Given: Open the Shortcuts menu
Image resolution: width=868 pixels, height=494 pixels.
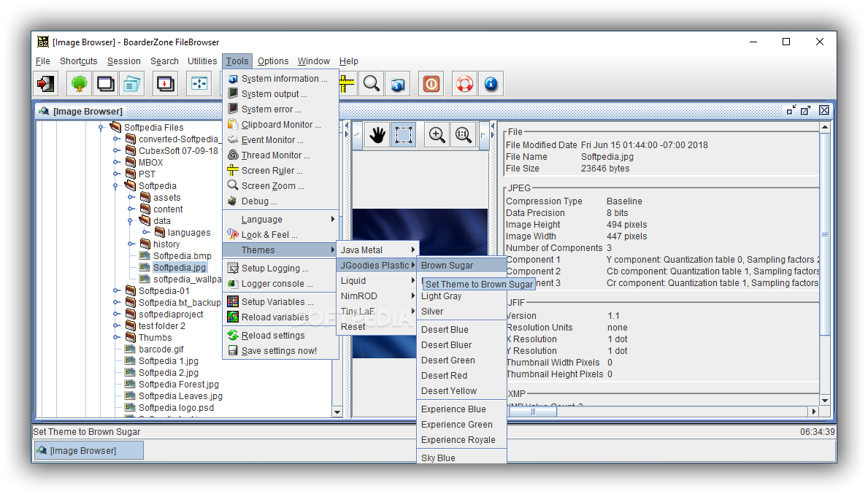Looking at the screenshot, I should (x=79, y=61).
